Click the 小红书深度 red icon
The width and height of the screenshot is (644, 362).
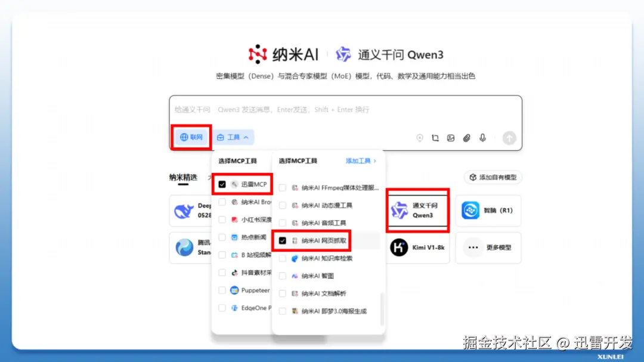point(234,220)
